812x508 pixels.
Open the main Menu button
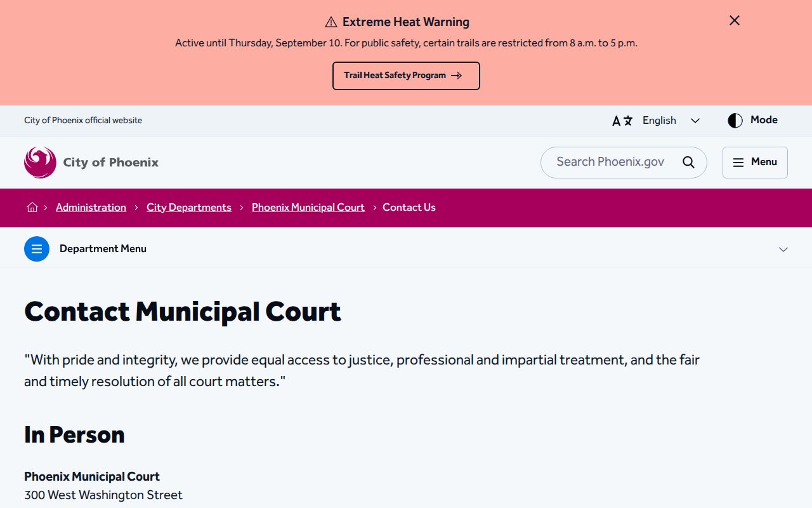[x=755, y=163]
